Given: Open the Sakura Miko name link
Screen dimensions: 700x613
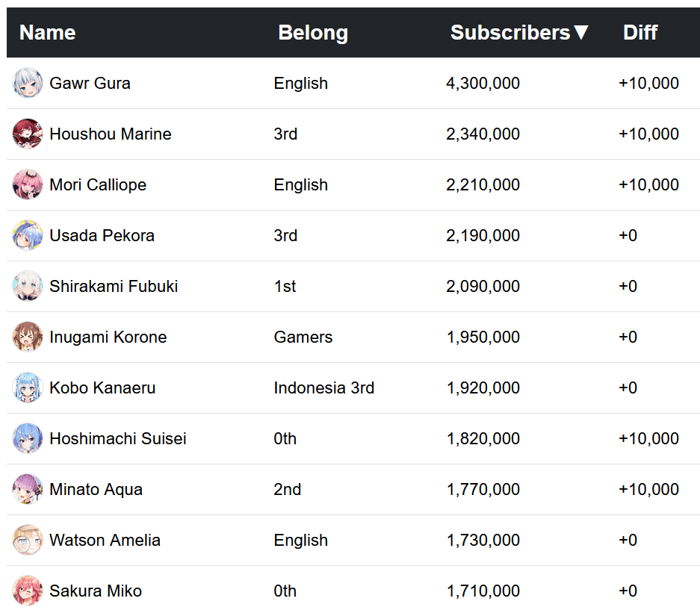Looking at the screenshot, I should click(96, 591).
